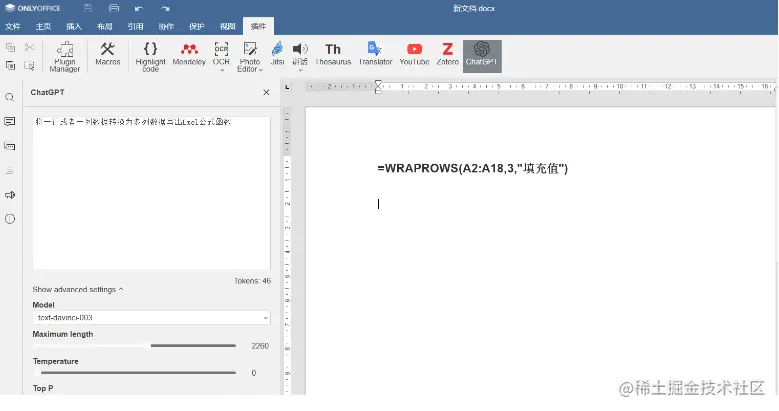Open the chat sidebar icon
The image size is (779, 411).
[10, 146]
